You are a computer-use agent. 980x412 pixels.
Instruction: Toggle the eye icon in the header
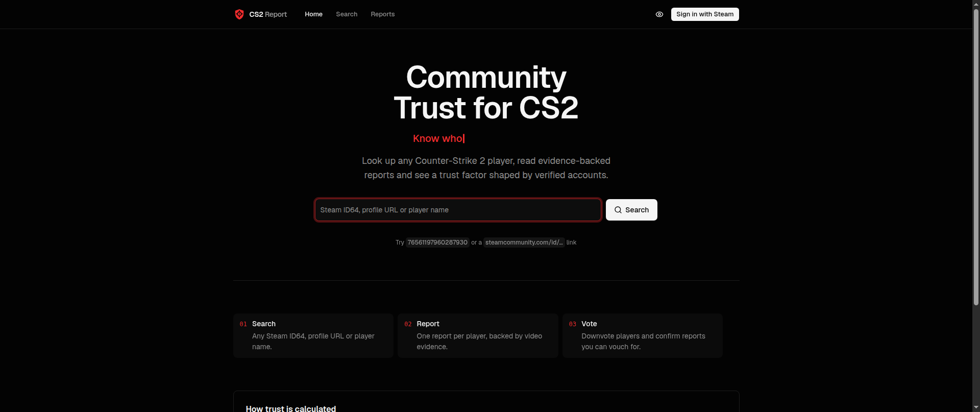[659, 14]
